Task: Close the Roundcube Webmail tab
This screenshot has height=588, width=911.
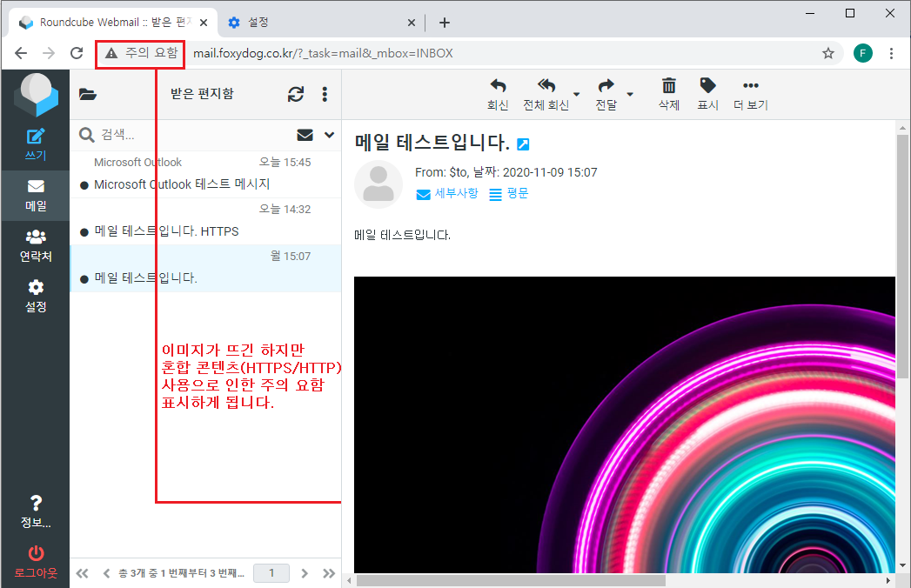Action: [204, 23]
